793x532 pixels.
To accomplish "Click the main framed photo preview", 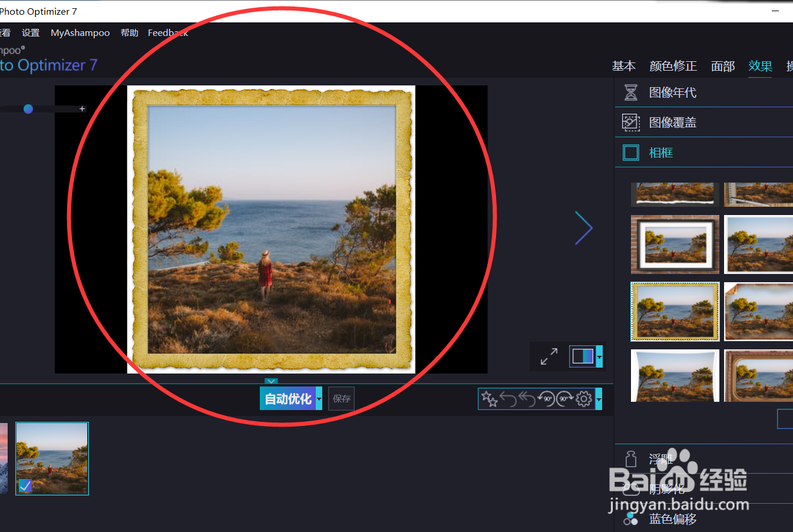I will click(271, 229).
